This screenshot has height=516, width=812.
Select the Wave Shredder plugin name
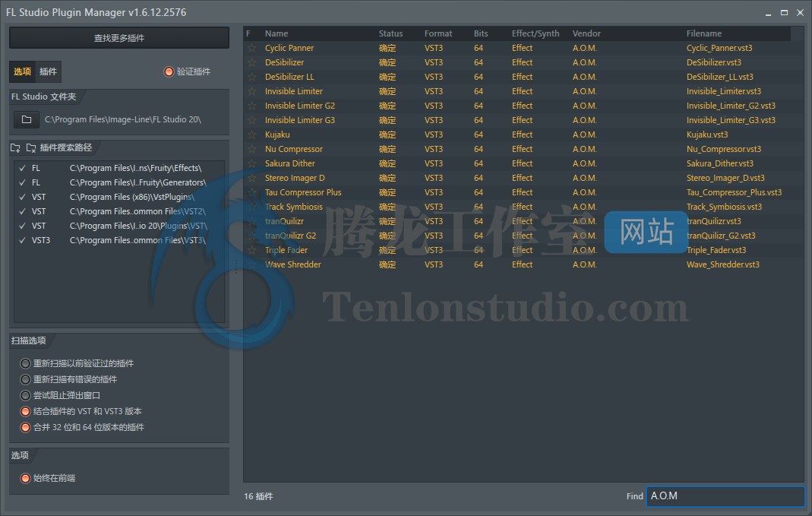pyautogui.click(x=292, y=264)
